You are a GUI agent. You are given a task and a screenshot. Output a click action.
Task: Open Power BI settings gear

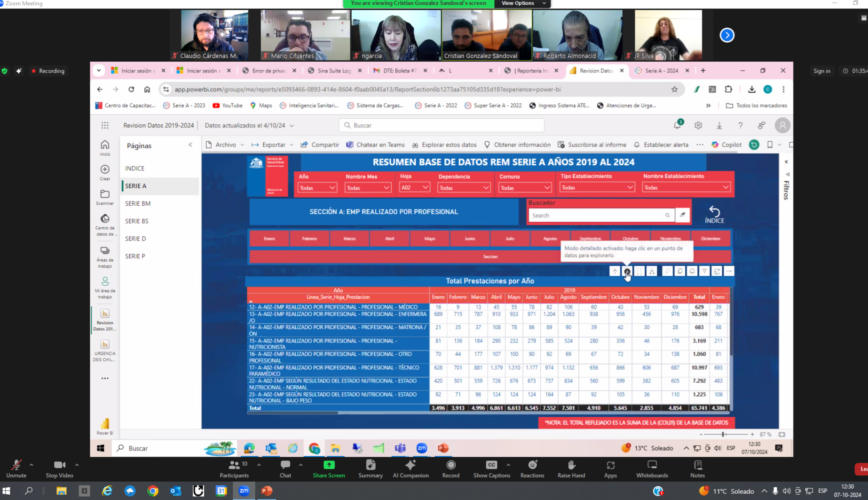click(698, 125)
